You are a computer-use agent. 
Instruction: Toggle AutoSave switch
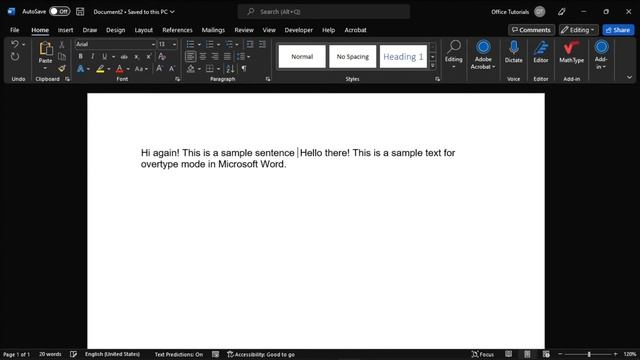[60, 11]
